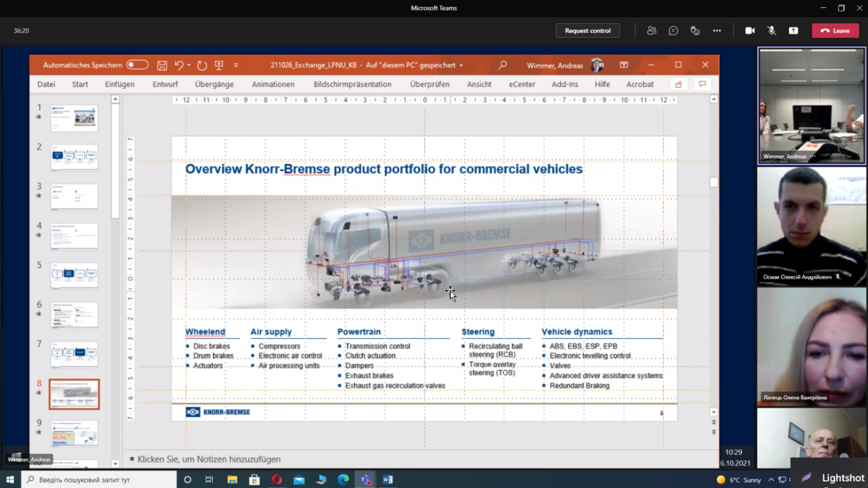Image resolution: width=868 pixels, height=488 pixels.
Task: Open Microsoft Edge from the taskbar
Action: [x=344, y=479]
